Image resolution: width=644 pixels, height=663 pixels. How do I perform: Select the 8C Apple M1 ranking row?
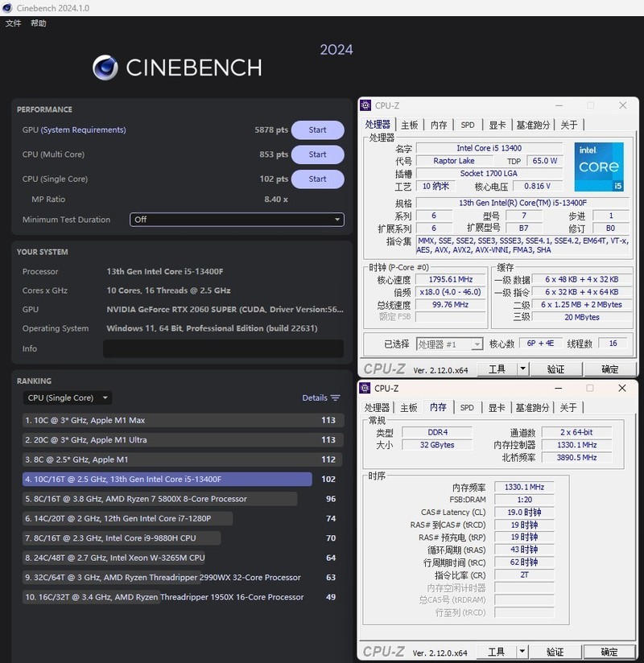tap(183, 459)
